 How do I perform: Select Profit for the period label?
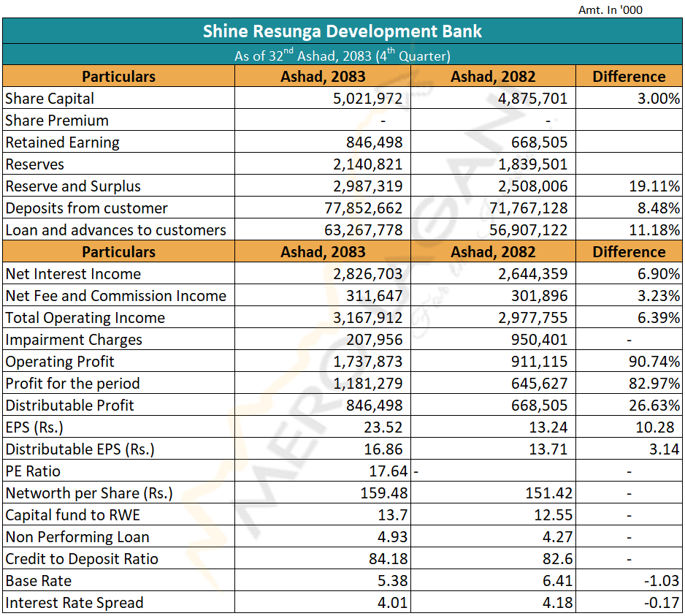(x=72, y=383)
